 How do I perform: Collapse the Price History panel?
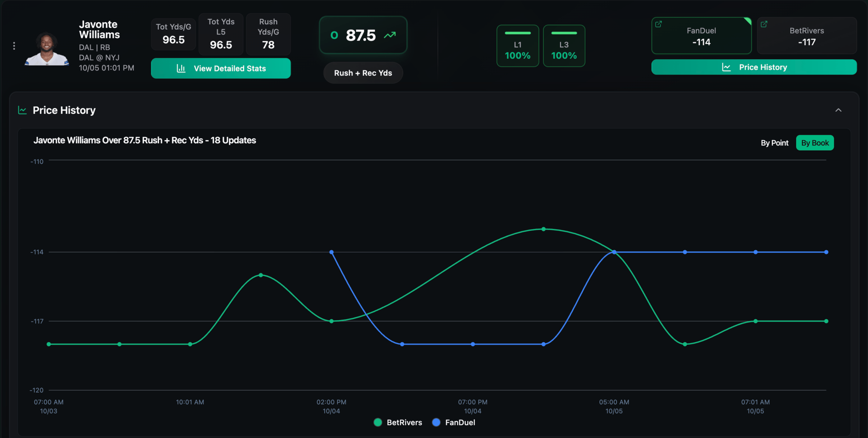838,110
